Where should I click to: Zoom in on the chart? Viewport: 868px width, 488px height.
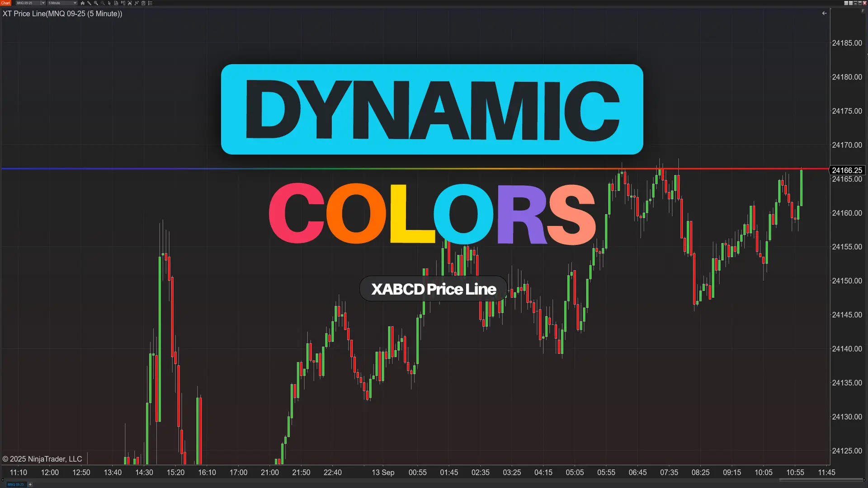click(x=96, y=3)
